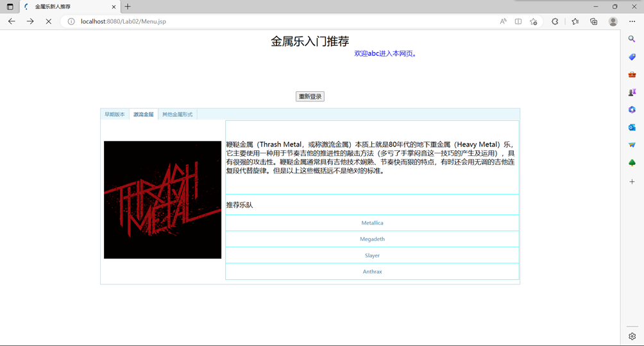Open the Slayer band link
644x346 pixels.
[x=372, y=255]
